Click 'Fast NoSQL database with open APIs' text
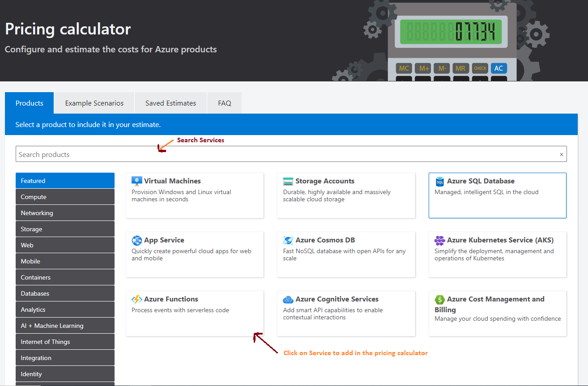588x386 pixels. tap(345, 255)
